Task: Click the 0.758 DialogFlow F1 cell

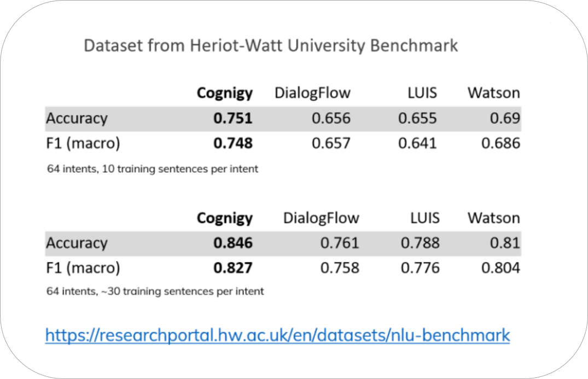Action: click(340, 268)
